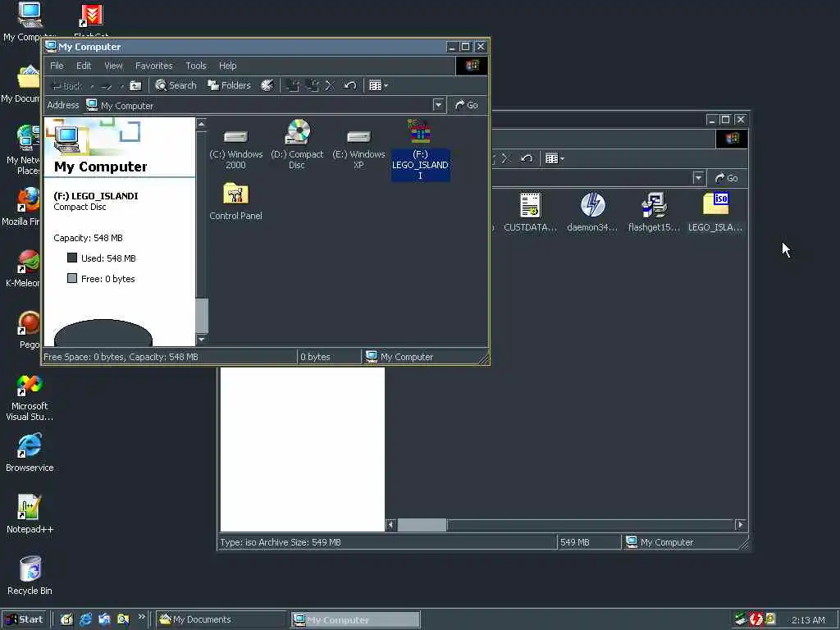This screenshot has height=630, width=840.
Task: Click the taskbar clock showing 2:13 AM
Action: coord(808,620)
